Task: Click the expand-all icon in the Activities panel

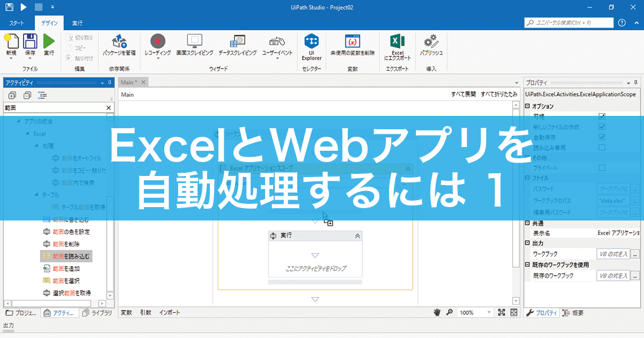Action: click(x=12, y=95)
